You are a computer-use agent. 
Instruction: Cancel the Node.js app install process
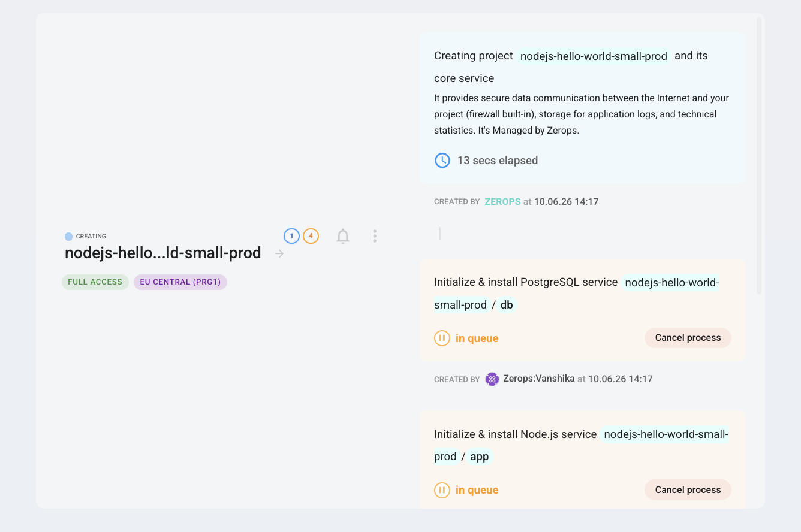688,489
